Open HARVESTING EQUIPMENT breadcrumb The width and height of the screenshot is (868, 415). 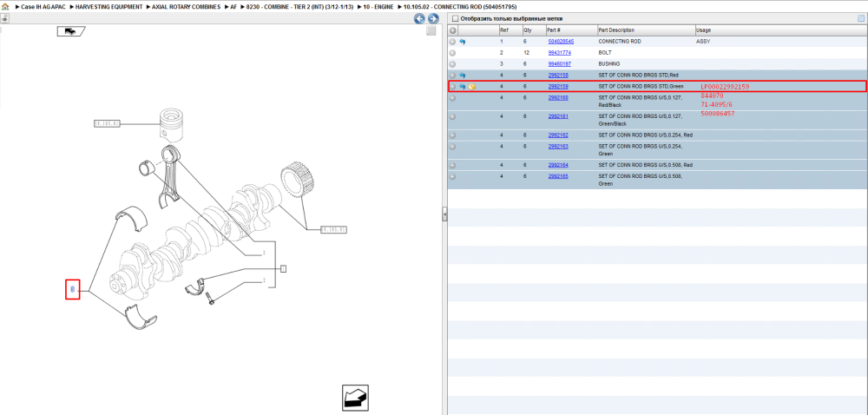pos(108,7)
